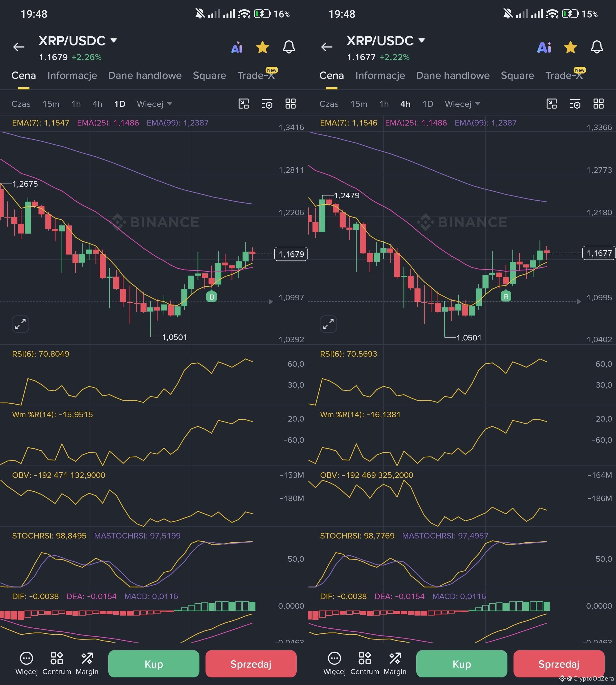Screen dimensions: 616x685
Task: Expand Więcej intervals dropdown in left screen
Action: tap(154, 104)
